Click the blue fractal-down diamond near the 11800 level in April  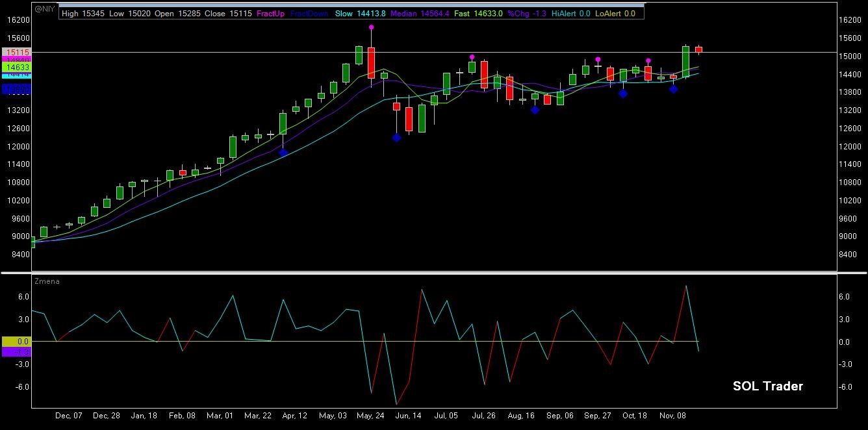[283, 153]
